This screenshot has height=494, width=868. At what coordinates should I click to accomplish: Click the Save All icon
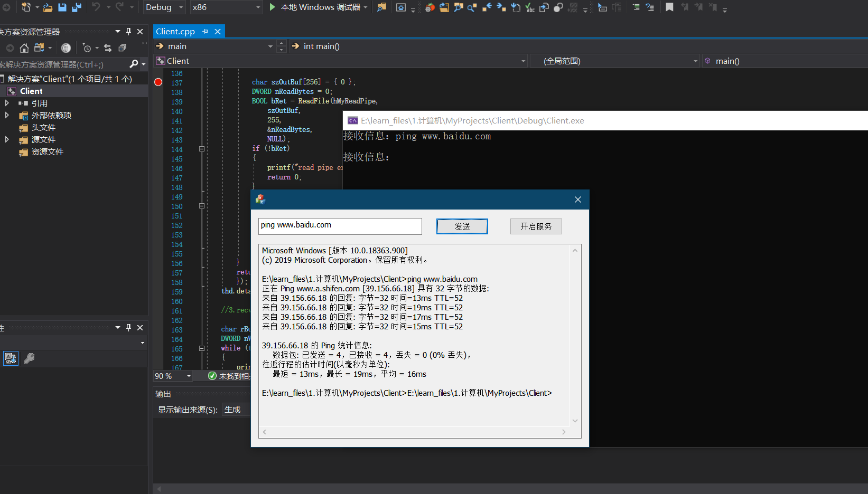(77, 7)
